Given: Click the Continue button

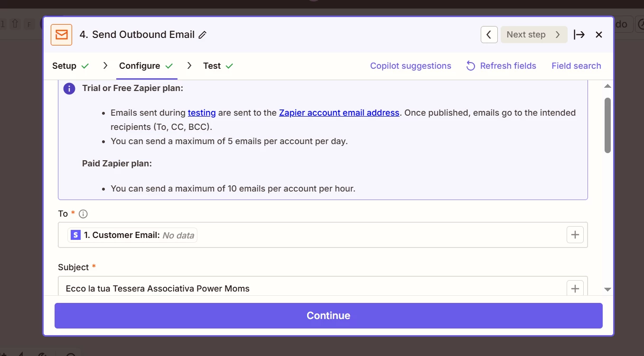Looking at the screenshot, I should point(328,316).
